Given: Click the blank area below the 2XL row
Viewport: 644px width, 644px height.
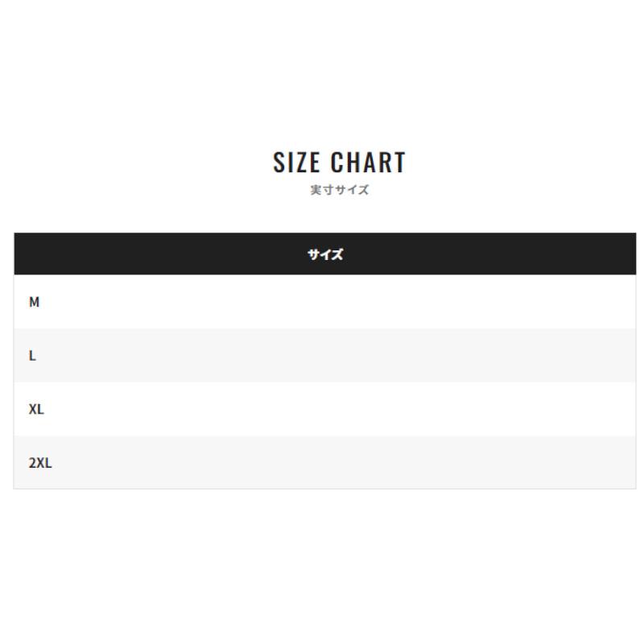Looking at the screenshot, I should pos(322,567).
